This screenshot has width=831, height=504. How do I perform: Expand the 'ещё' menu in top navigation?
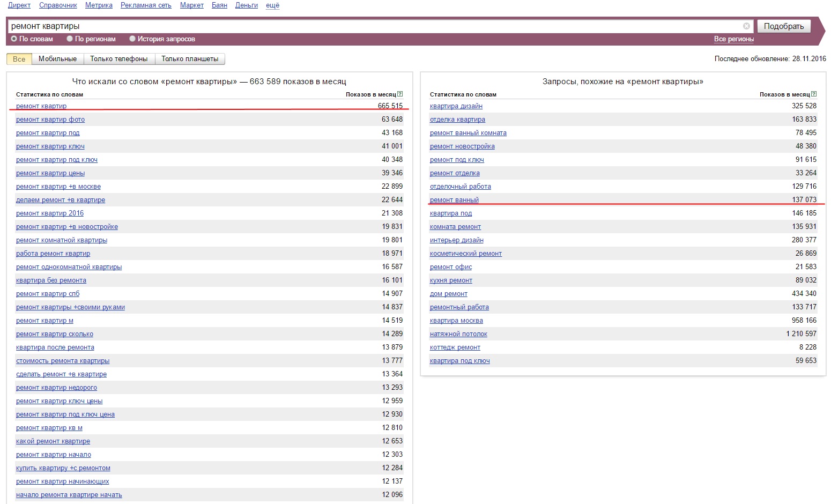coord(272,5)
